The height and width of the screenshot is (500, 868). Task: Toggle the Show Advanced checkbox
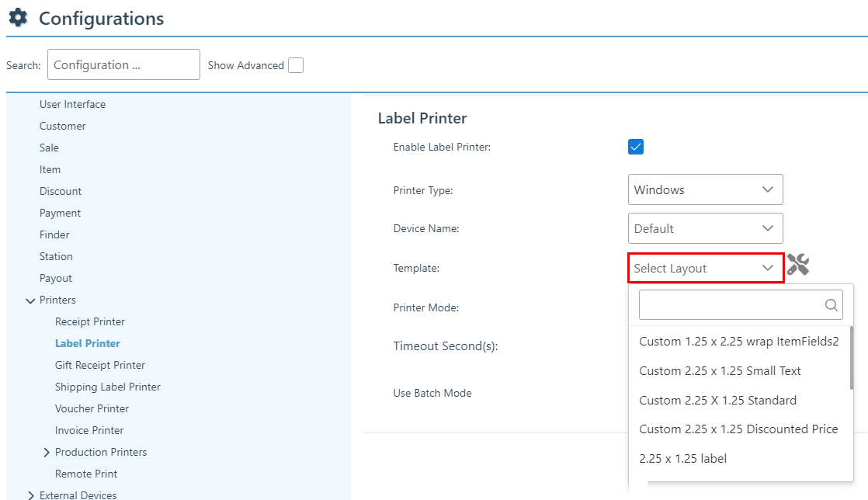pos(296,65)
